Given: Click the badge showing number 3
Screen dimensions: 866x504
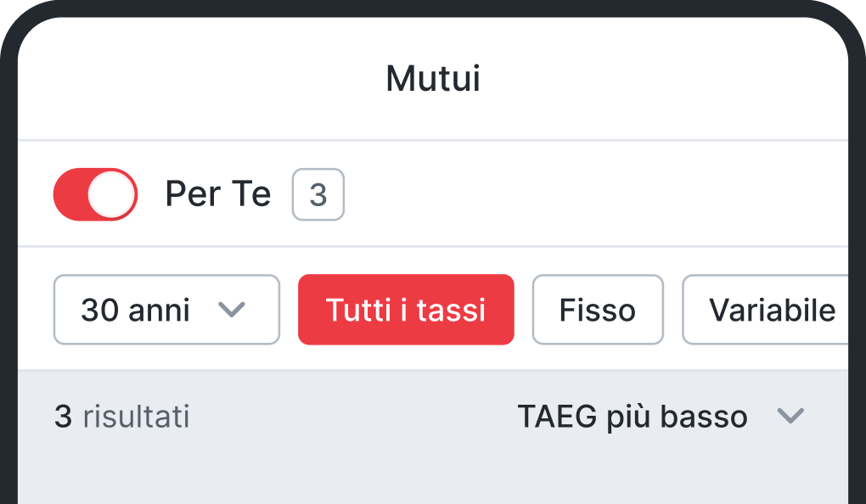Looking at the screenshot, I should [x=318, y=194].
